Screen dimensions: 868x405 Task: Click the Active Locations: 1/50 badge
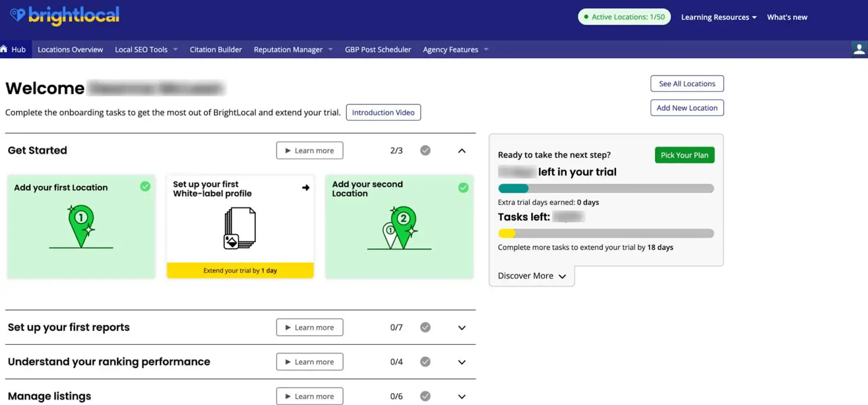(x=624, y=17)
